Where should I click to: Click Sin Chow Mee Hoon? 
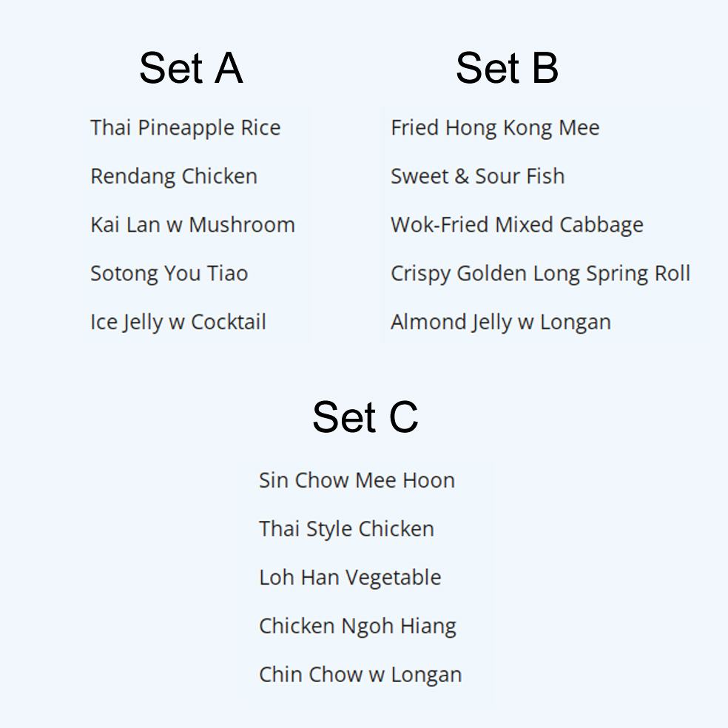[357, 480]
